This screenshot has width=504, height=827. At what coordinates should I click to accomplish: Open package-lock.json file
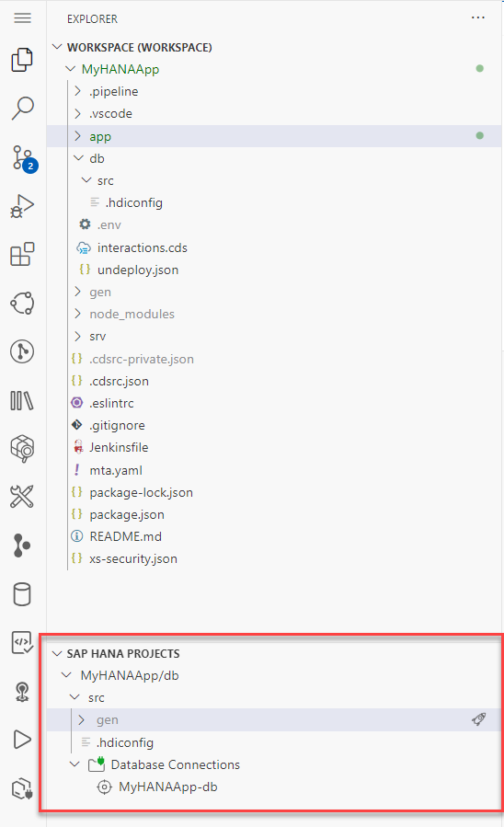tap(142, 492)
